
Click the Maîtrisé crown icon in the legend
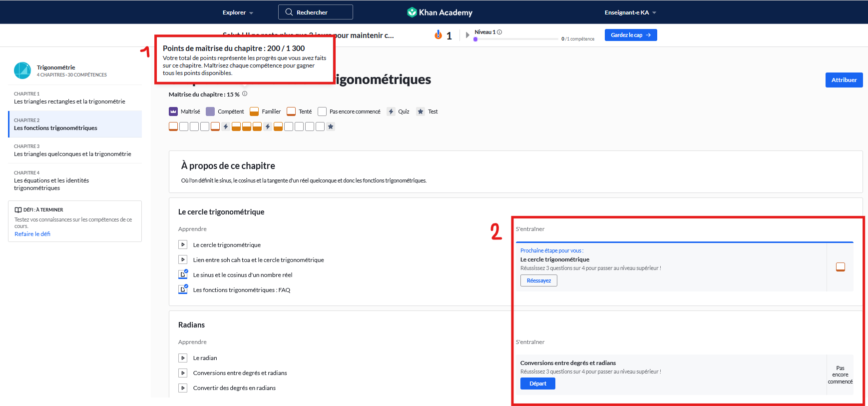pyautogui.click(x=173, y=111)
